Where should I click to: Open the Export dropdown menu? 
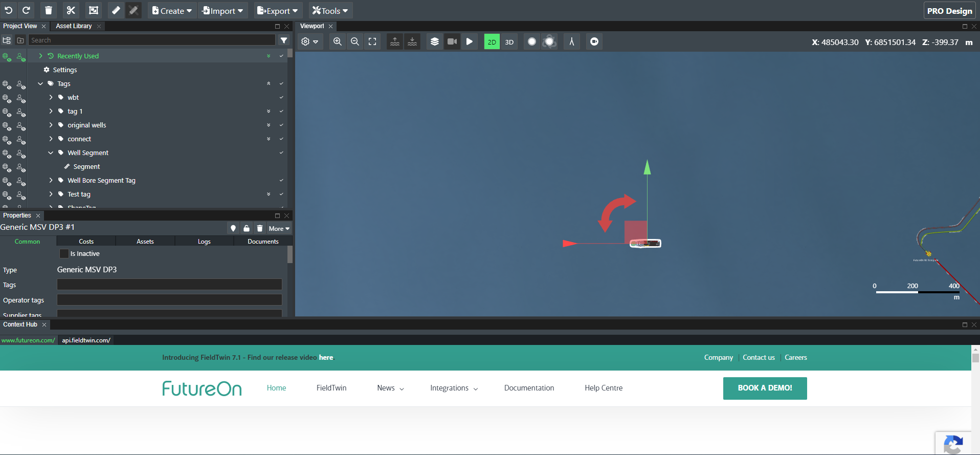(277, 10)
